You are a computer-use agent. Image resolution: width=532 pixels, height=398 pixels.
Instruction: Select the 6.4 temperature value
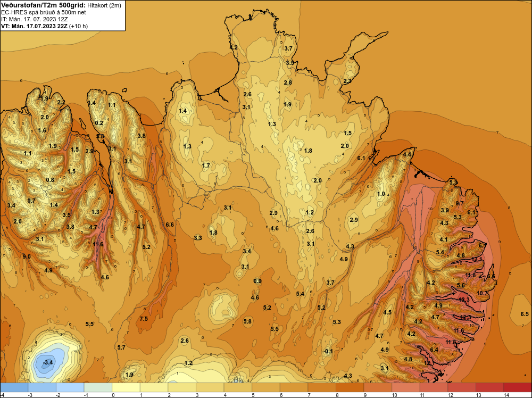point(434,350)
